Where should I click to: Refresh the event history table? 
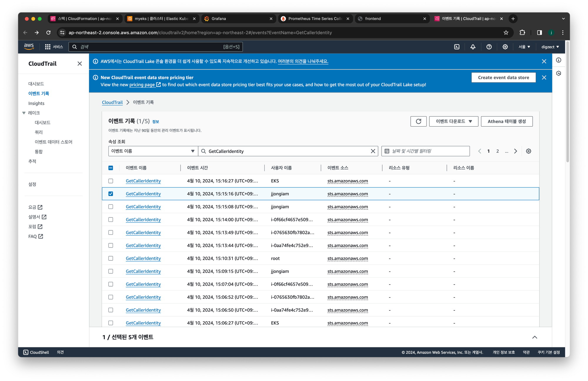418,121
